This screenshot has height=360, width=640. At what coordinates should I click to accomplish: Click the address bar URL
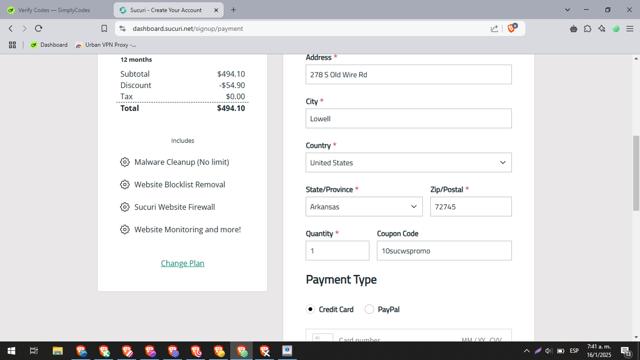188,29
